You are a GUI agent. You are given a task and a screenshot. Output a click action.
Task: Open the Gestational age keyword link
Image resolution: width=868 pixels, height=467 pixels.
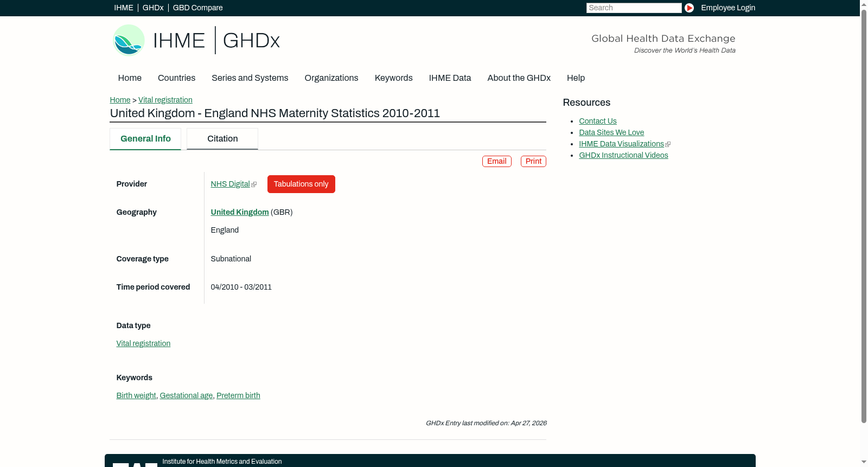186,395
